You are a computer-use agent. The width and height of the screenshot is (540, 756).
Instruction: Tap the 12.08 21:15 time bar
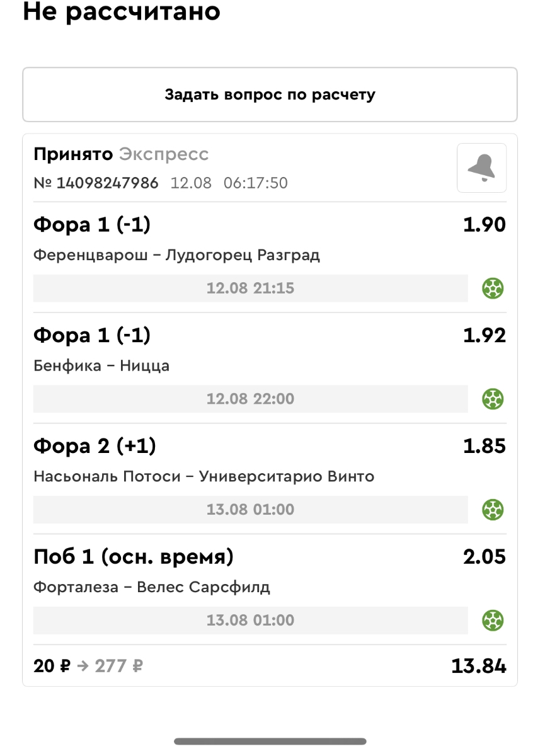(250, 289)
